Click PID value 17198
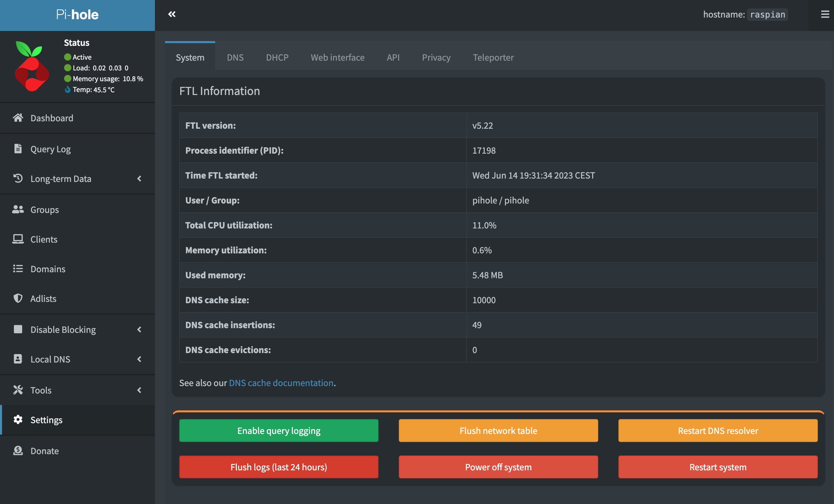The width and height of the screenshot is (834, 504). (x=484, y=150)
